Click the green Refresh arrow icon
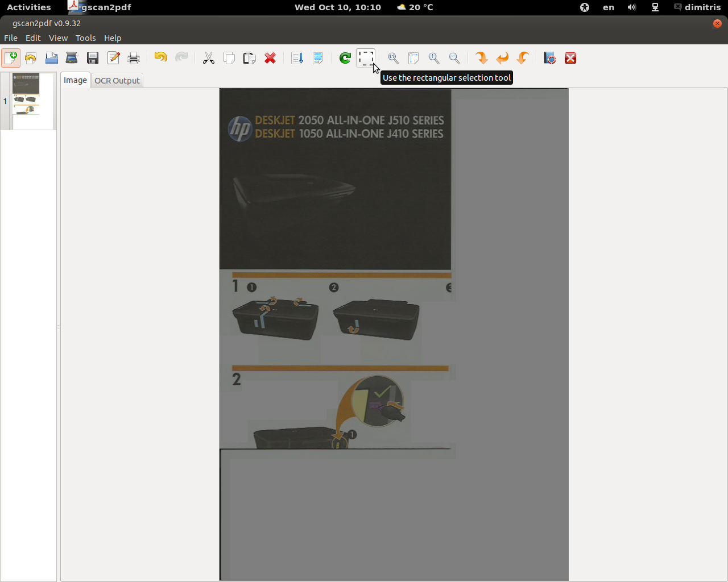 pyautogui.click(x=345, y=58)
